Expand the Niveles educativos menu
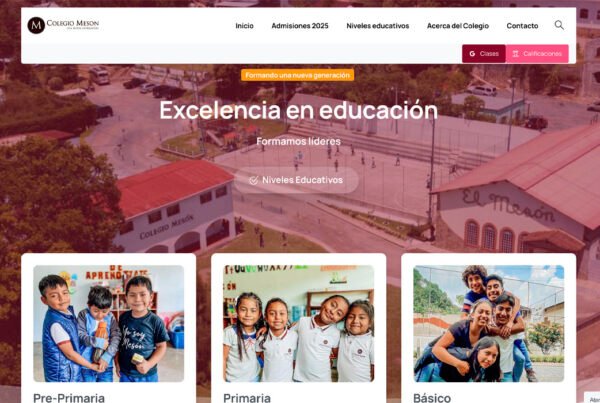Screen dimensions: 600x403 [378, 26]
